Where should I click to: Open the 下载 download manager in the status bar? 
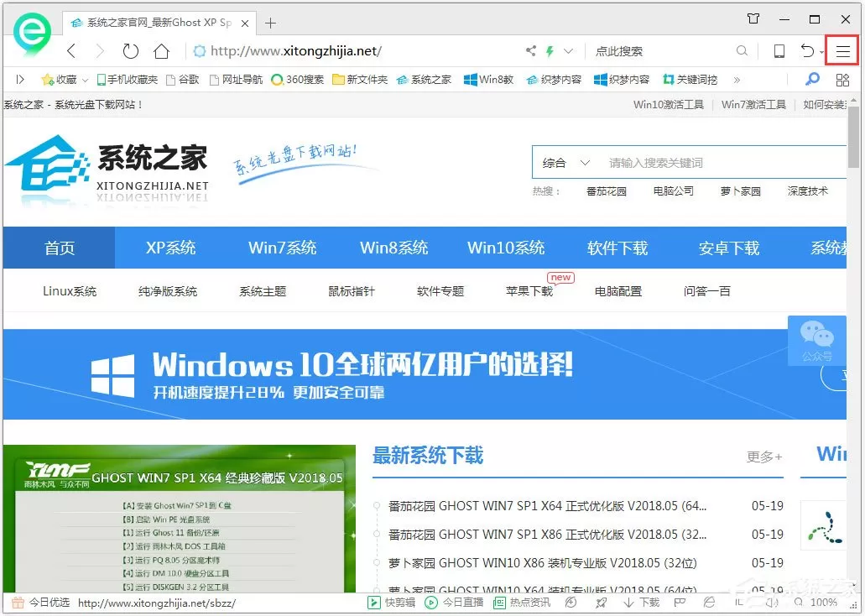click(x=641, y=603)
